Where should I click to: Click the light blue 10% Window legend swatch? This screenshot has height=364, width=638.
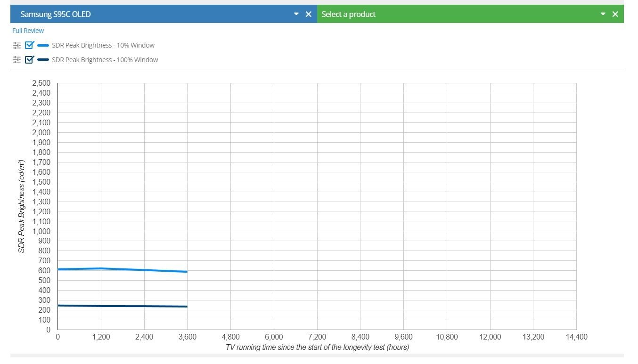tap(43, 46)
